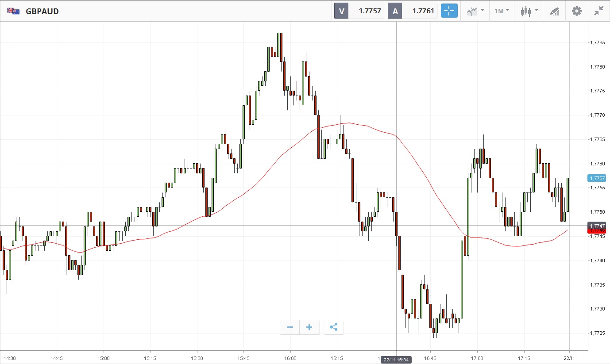The image size is (610, 364).
Task: Click the 1,7780 level on price axis
Action: click(597, 67)
